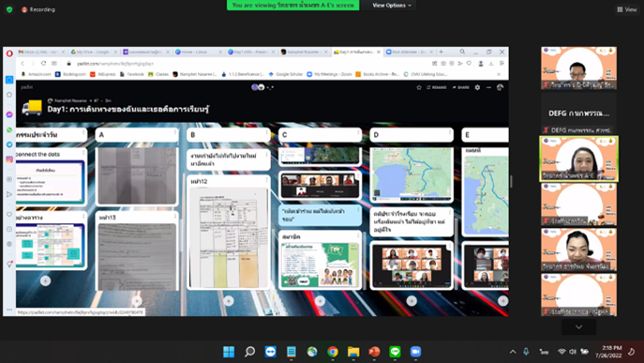Switch to the My Drive browser tab
Viewport: 644px width, 363px height.
click(94, 53)
